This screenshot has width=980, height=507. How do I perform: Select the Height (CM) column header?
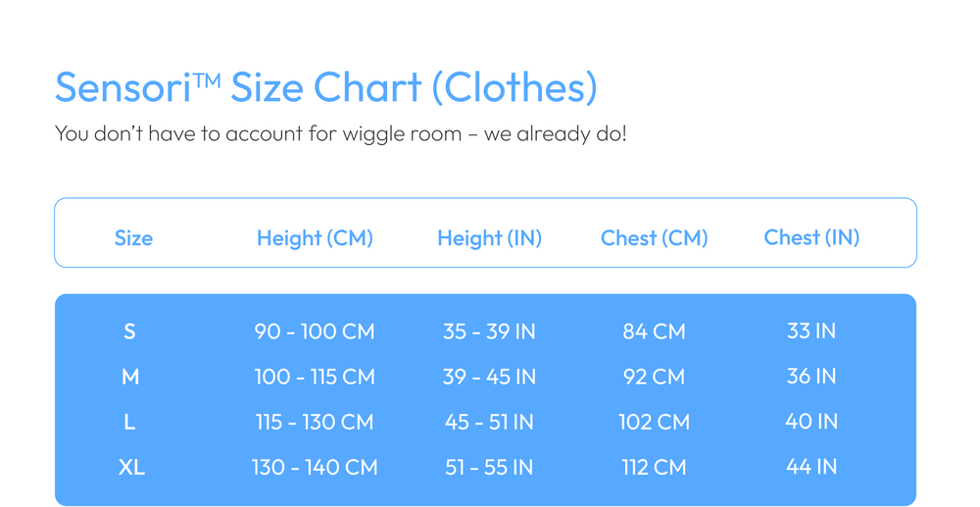[315, 238]
